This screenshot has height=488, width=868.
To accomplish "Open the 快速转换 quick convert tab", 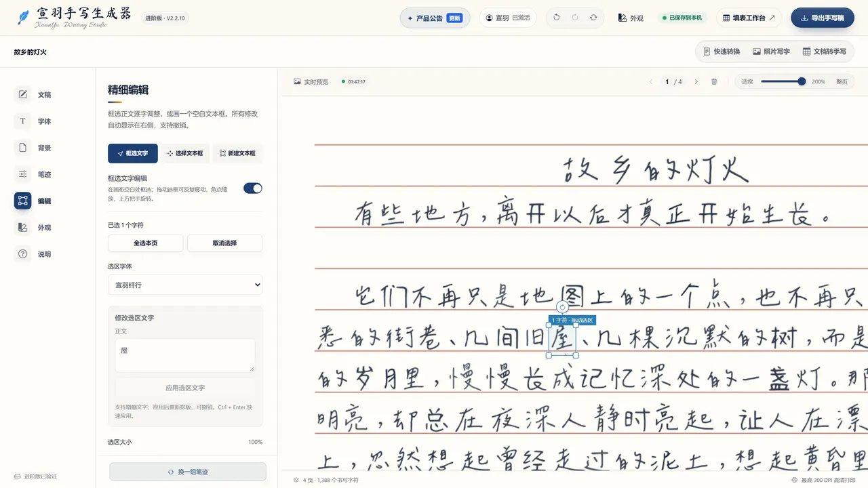I will point(722,52).
